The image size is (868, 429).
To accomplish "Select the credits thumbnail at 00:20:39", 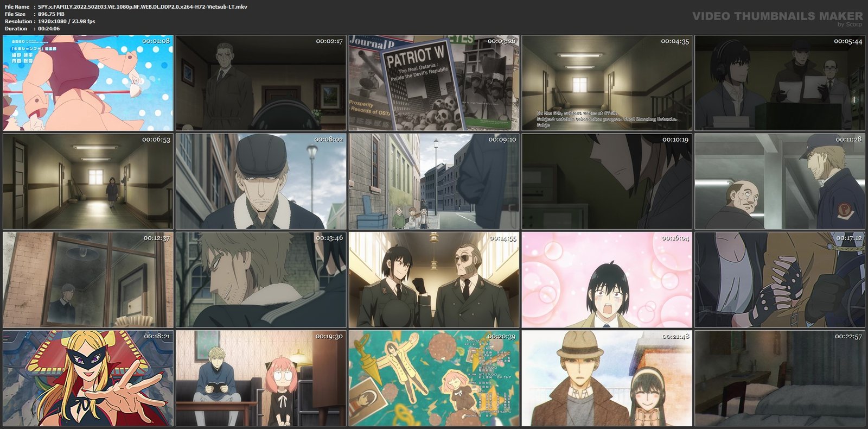I will tap(434, 378).
